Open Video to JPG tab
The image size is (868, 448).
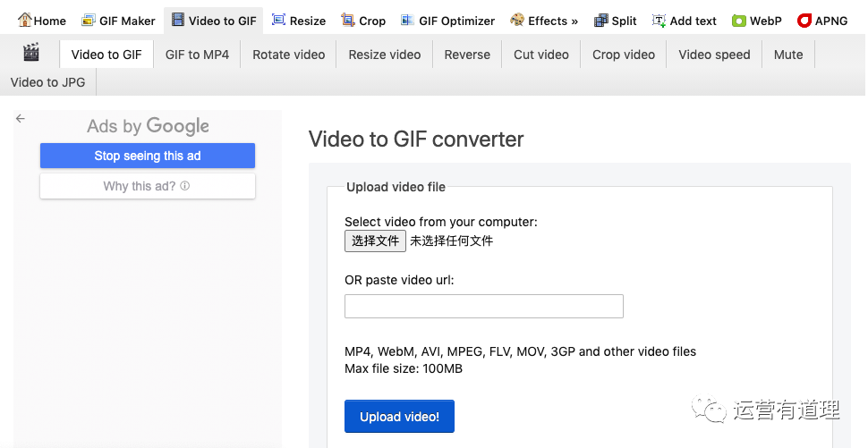click(x=47, y=82)
